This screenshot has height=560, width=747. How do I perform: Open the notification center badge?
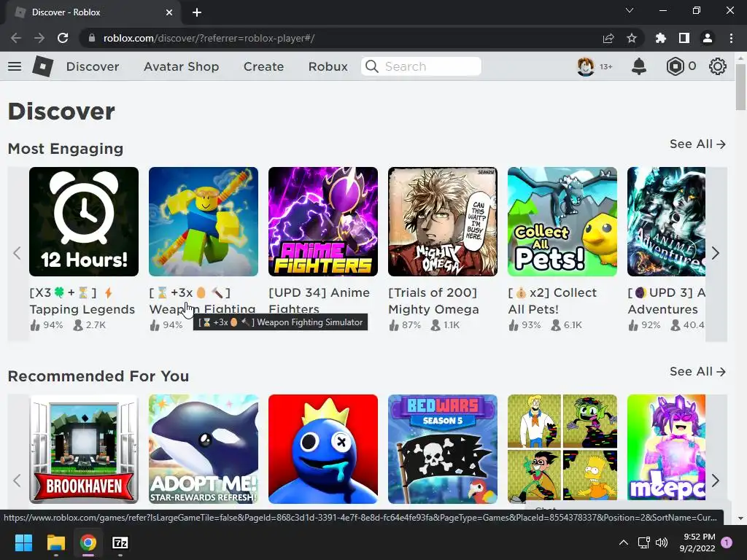[727, 542]
